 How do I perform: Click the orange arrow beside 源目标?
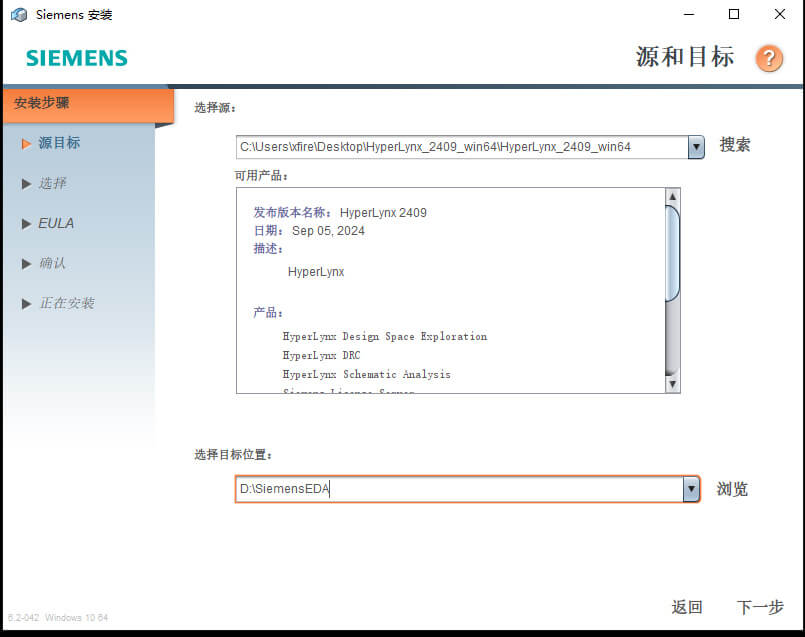26,144
